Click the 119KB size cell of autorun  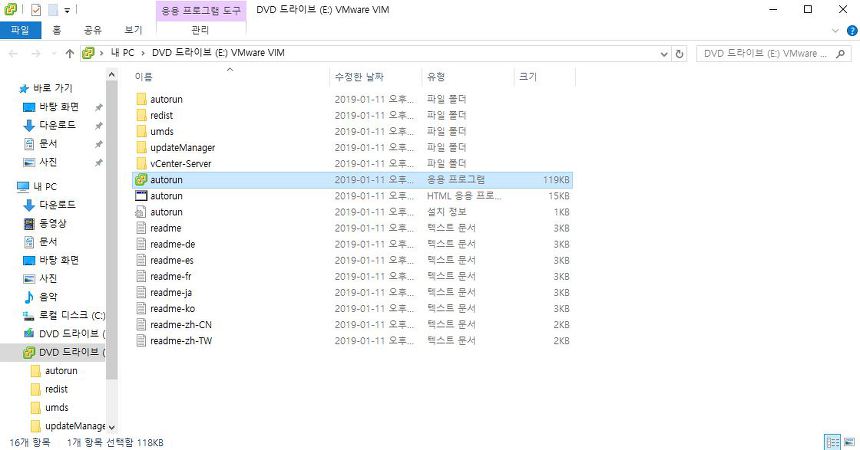(556, 179)
